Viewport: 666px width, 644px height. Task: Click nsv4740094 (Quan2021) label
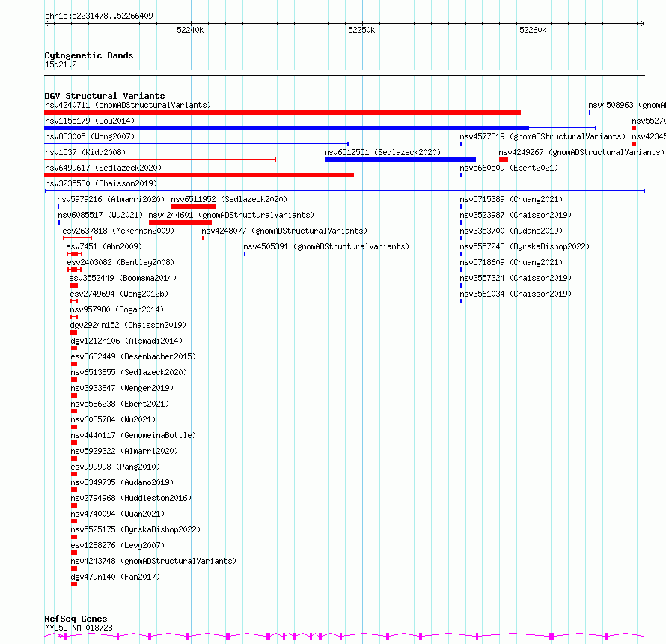[117, 514]
